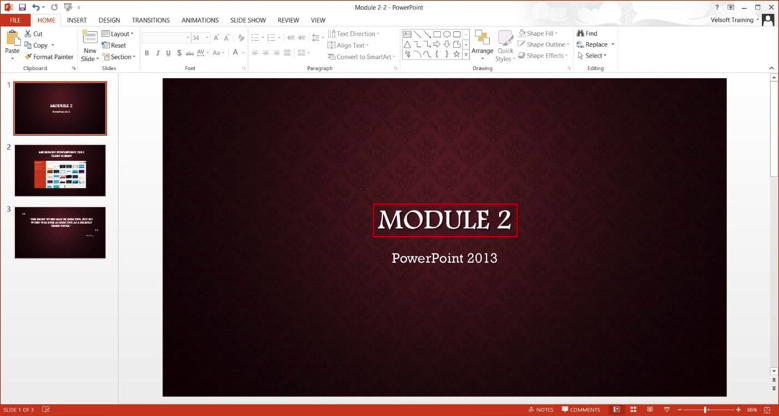The width and height of the screenshot is (779, 416).
Task: Switch to Slide Sorter view
Action: (633, 410)
